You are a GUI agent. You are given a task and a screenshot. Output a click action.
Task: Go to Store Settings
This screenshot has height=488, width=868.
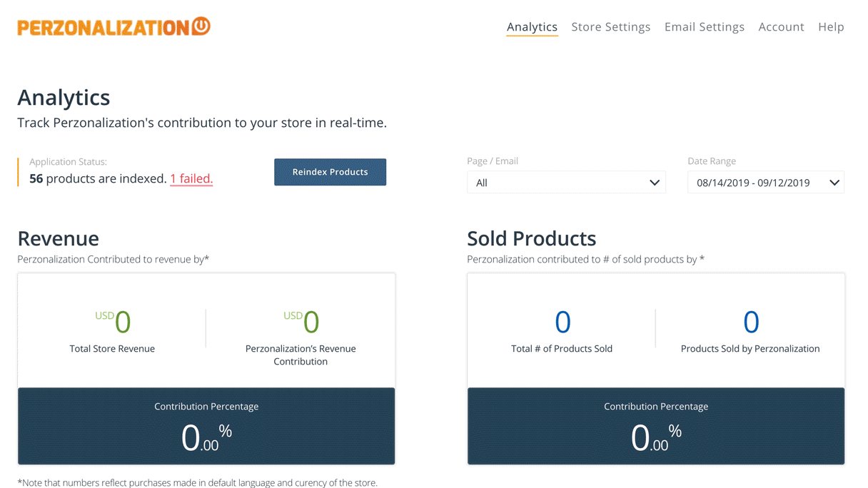coord(611,26)
